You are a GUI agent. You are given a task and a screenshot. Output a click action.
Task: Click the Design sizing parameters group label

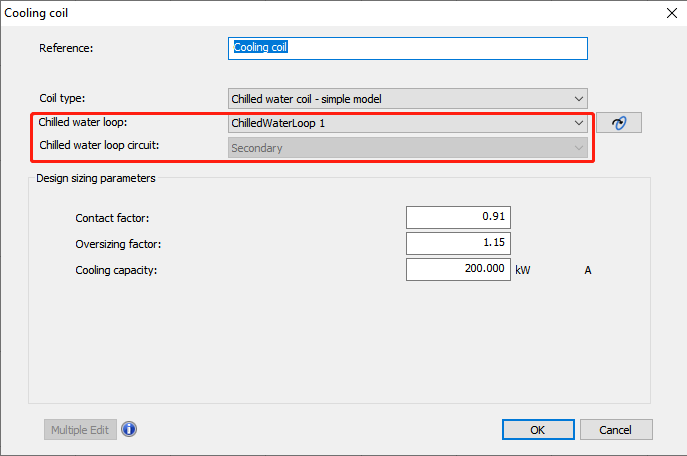95,178
